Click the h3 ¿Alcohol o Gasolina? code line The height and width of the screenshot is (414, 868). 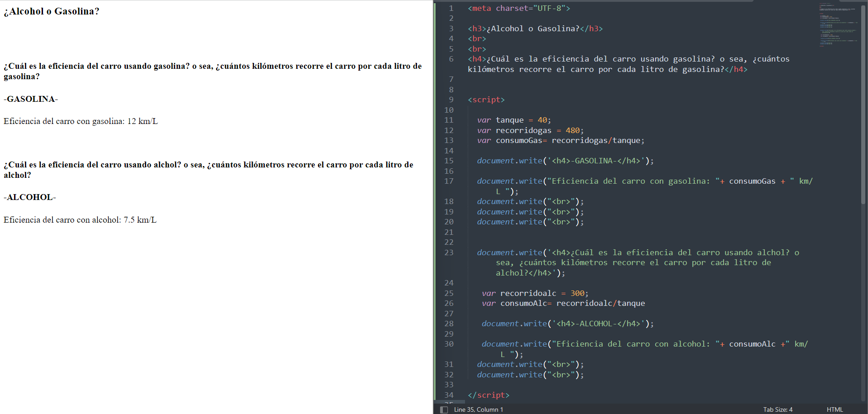tap(535, 29)
